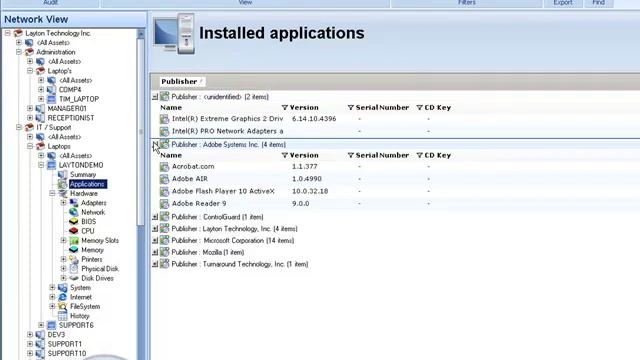Click the red CPU icon

73,231
